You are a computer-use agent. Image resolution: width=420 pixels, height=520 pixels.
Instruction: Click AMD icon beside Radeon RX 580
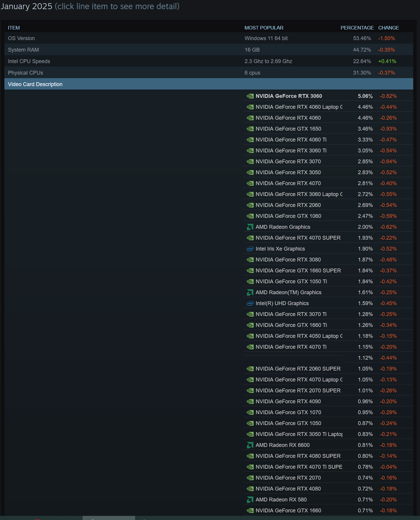point(250,500)
